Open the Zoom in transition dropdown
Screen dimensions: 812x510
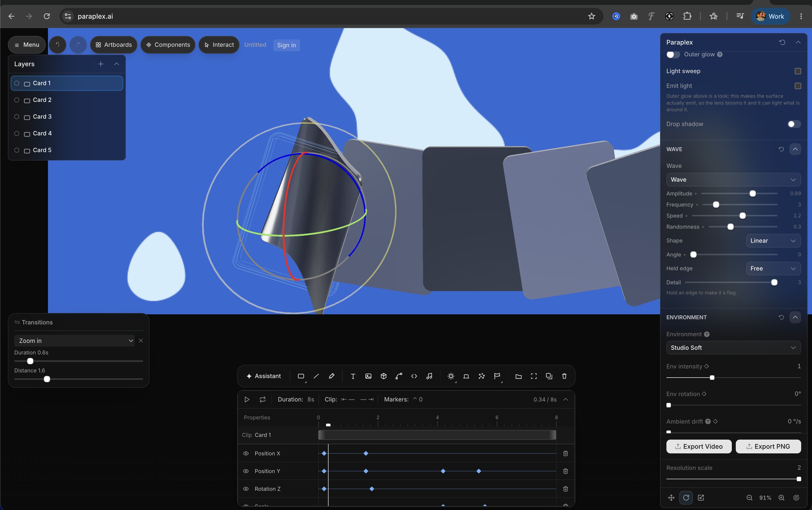tap(74, 341)
